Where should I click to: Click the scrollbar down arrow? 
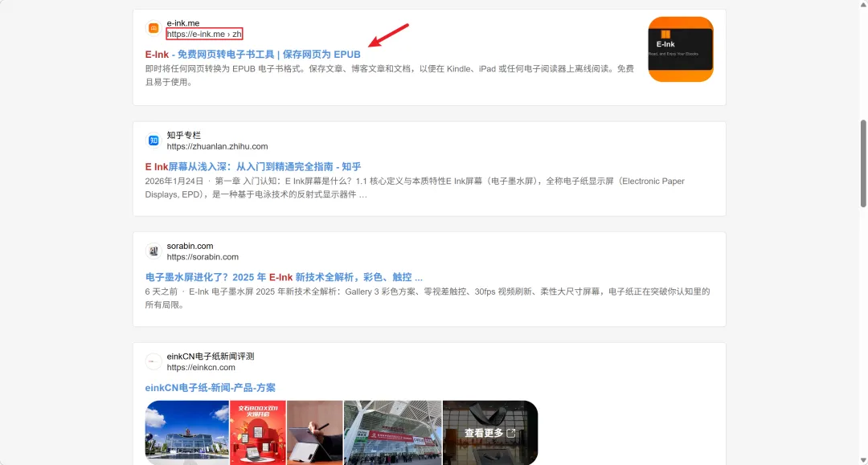tap(863, 460)
